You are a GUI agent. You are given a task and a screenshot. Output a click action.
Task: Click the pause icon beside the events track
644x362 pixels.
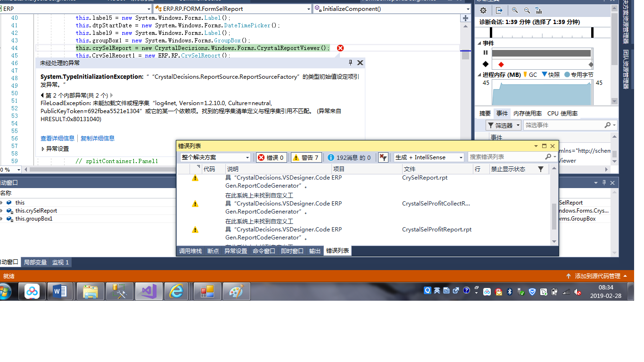486,53
